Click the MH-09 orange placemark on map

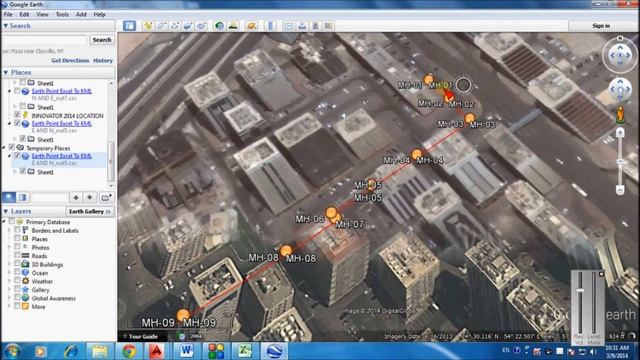point(183,315)
